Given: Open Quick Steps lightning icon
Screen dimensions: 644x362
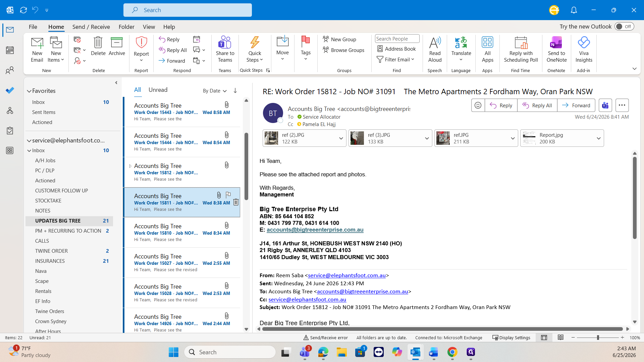Looking at the screenshot, I should pos(255,43).
